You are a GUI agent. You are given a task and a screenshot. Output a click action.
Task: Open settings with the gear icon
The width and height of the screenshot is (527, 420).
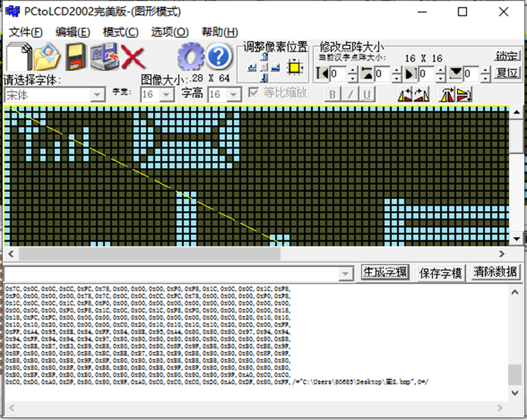click(191, 57)
